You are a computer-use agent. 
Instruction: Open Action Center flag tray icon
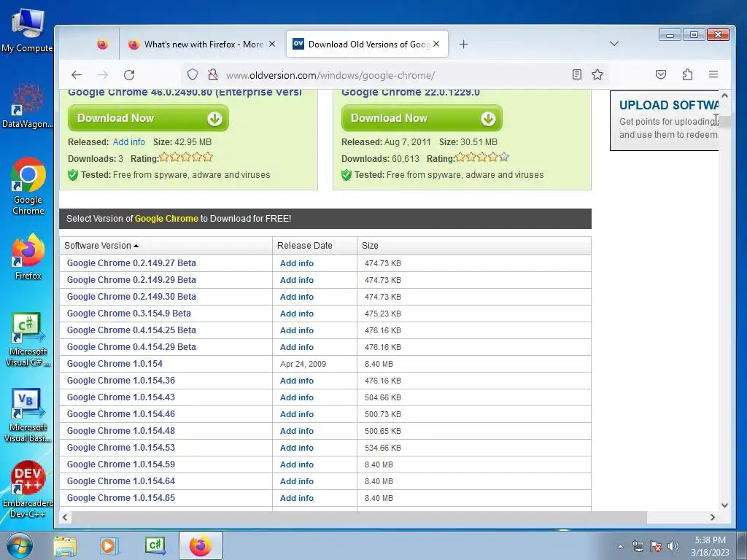point(656,546)
